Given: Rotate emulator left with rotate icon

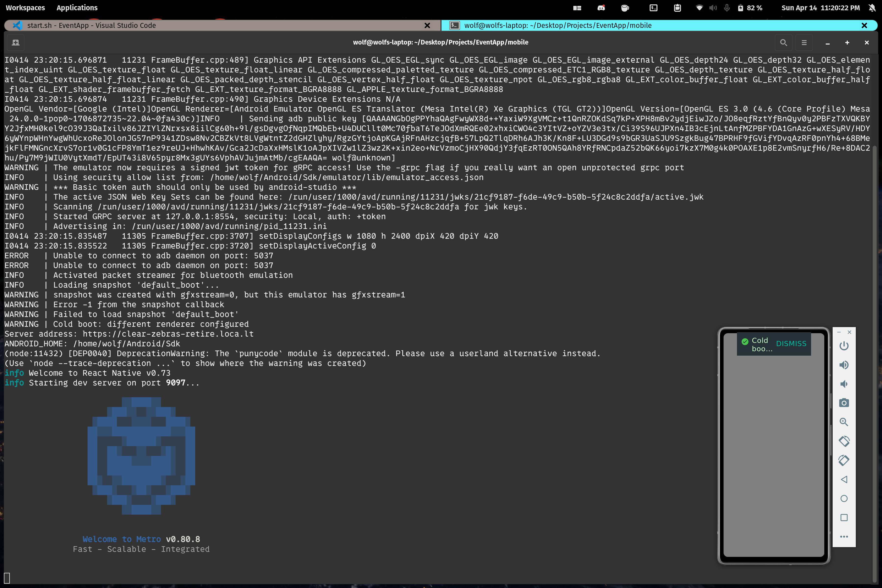Looking at the screenshot, I should point(844,441).
